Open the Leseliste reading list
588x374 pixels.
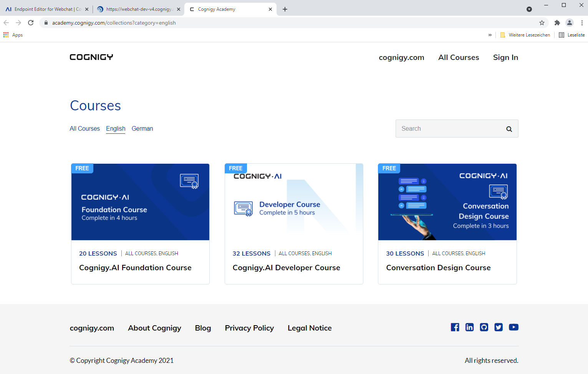pos(571,35)
